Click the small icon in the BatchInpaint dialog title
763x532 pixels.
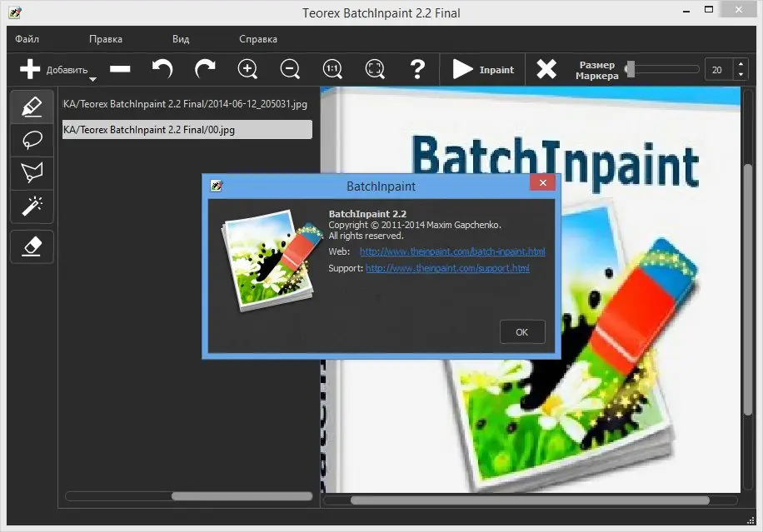217,186
